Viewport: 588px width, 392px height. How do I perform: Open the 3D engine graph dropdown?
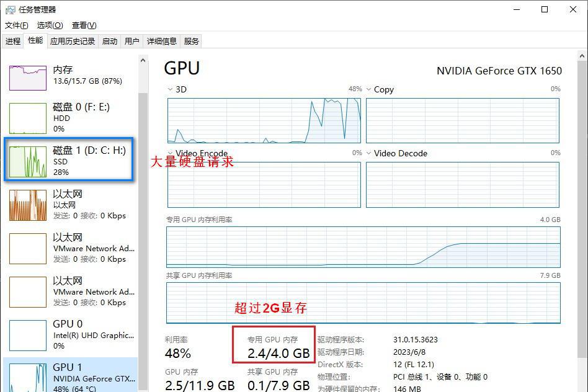pyautogui.click(x=171, y=89)
